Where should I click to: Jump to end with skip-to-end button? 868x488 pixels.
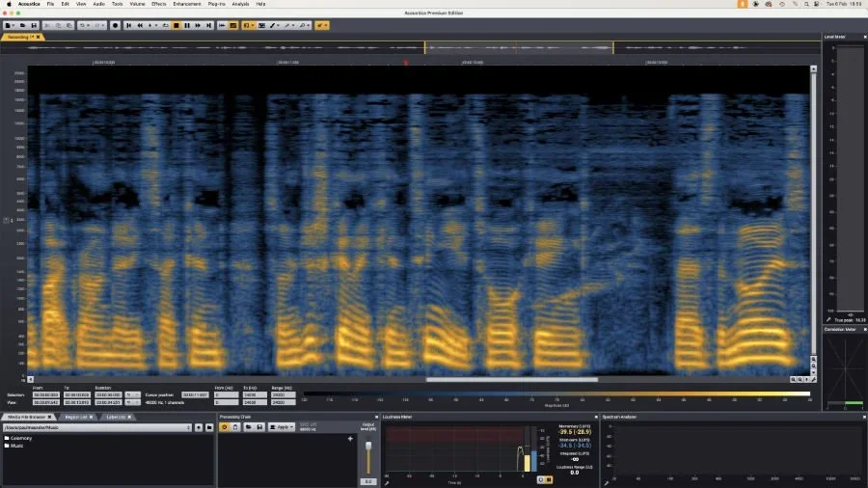[208, 25]
